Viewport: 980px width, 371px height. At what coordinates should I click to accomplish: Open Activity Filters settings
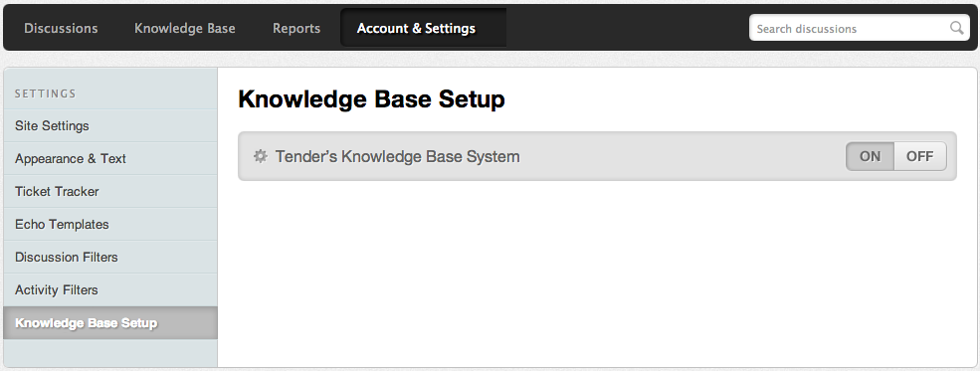coord(110,289)
